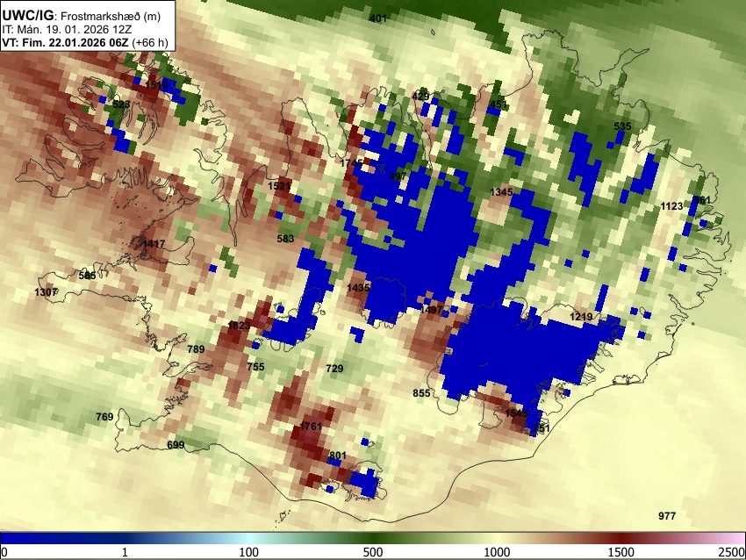Click the color scale label "500"

click(373, 552)
